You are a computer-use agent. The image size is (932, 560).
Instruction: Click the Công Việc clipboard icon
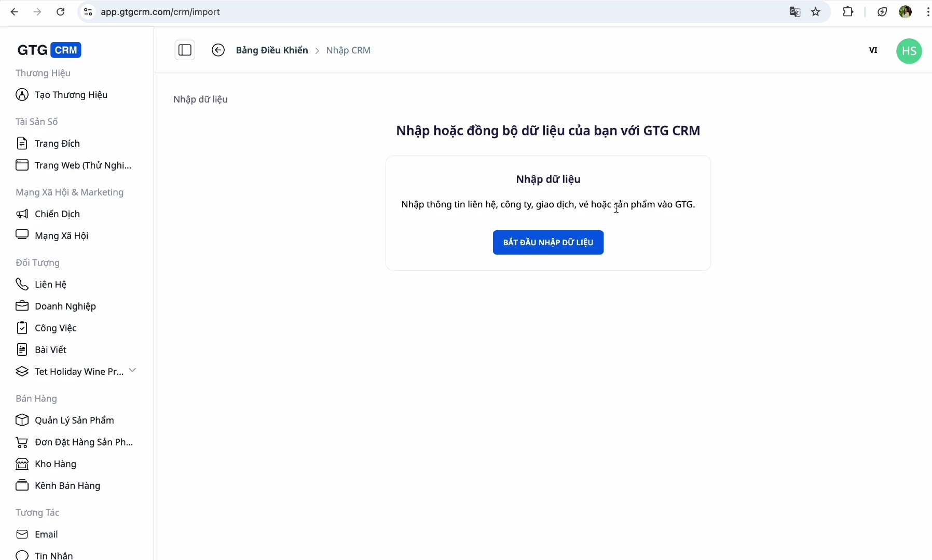coord(22,328)
